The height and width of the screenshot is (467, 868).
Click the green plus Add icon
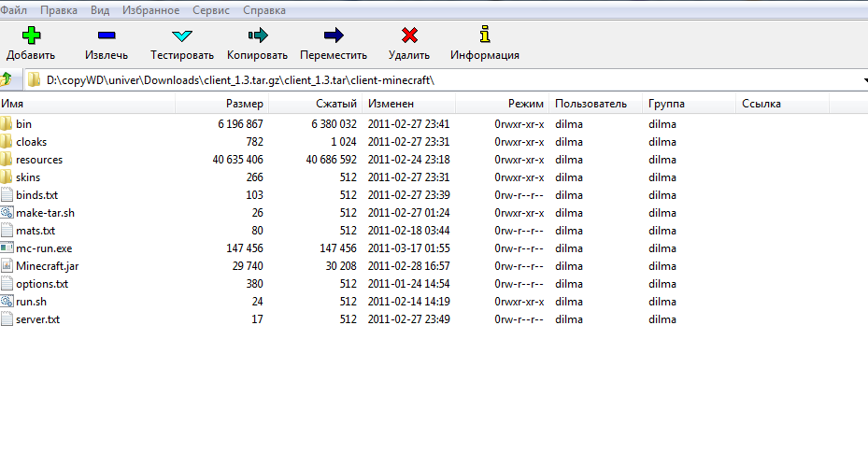pyautogui.click(x=31, y=35)
